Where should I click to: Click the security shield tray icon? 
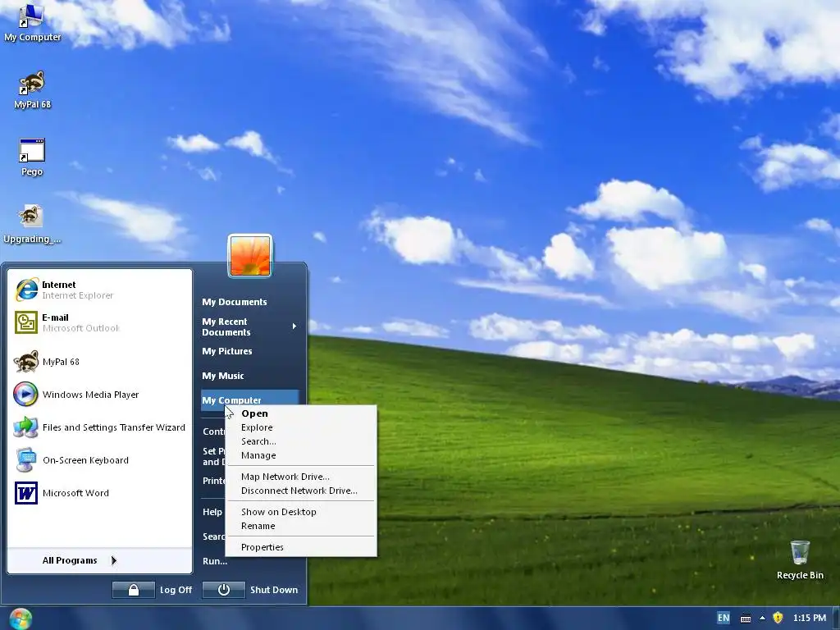(x=778, y=618)
